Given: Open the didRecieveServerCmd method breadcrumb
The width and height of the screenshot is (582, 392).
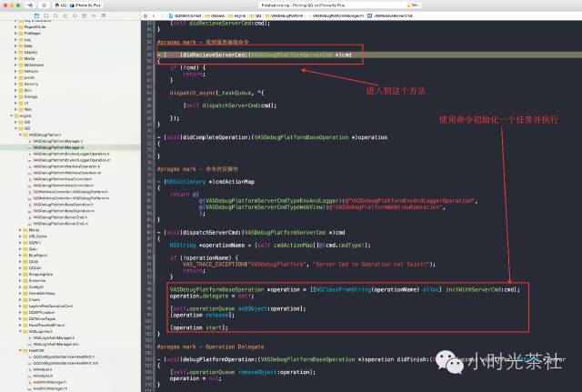Looking at the screenshot, I should pos(390,16).
